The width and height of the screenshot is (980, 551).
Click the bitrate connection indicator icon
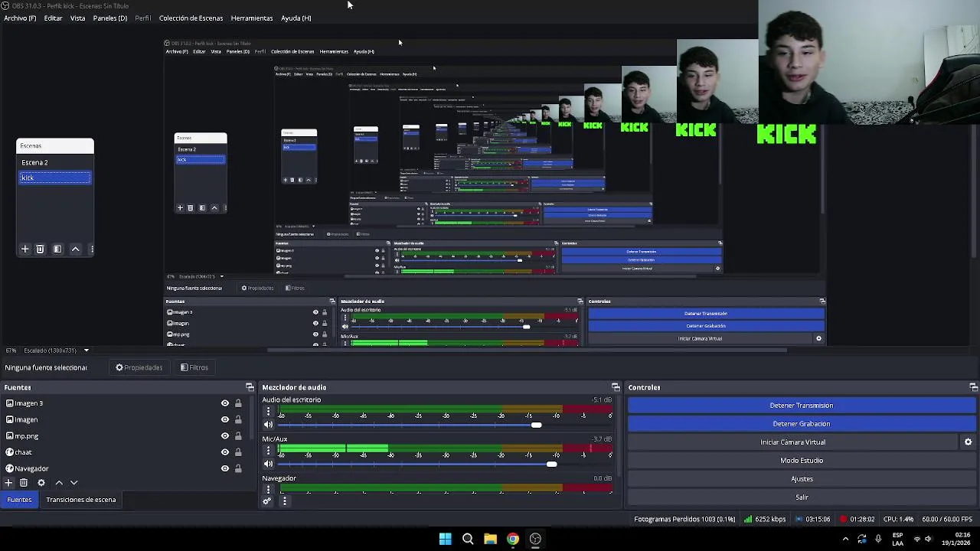(748, 519)
